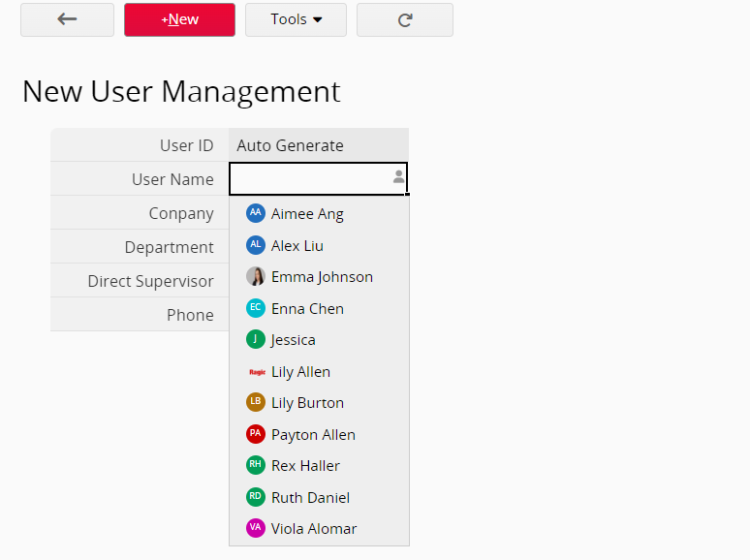Click the User Name field label
Image resolution: width=750 pixels, height=560 pixels.
pos(172,179)
